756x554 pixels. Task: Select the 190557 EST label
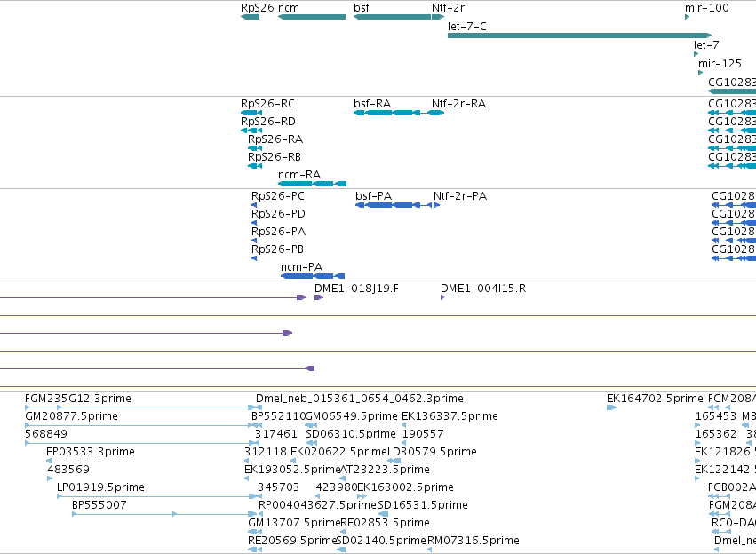click(423, 434)
